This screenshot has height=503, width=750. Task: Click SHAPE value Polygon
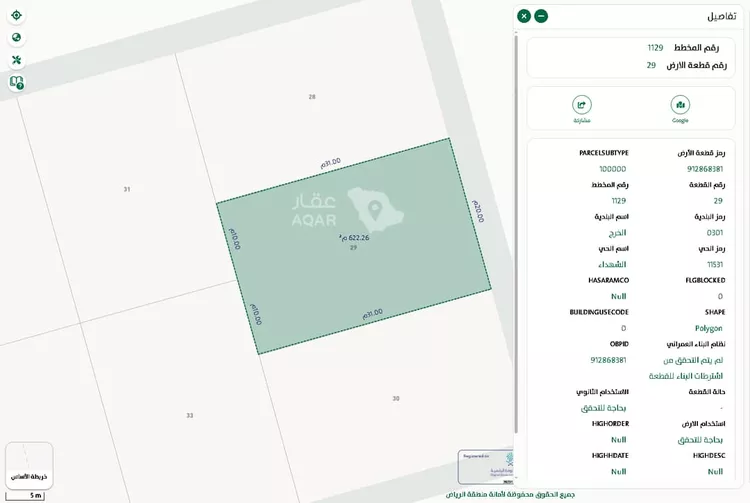tap(708, 328)
